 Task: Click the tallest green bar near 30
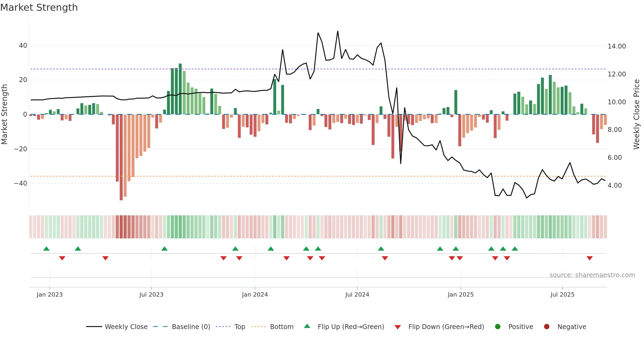point(180,89)
